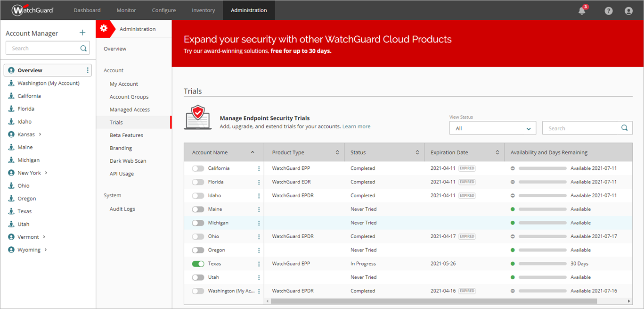Click the trials search input field
The height and width of the screenshot is (309, 644).
tap(582, 128)
